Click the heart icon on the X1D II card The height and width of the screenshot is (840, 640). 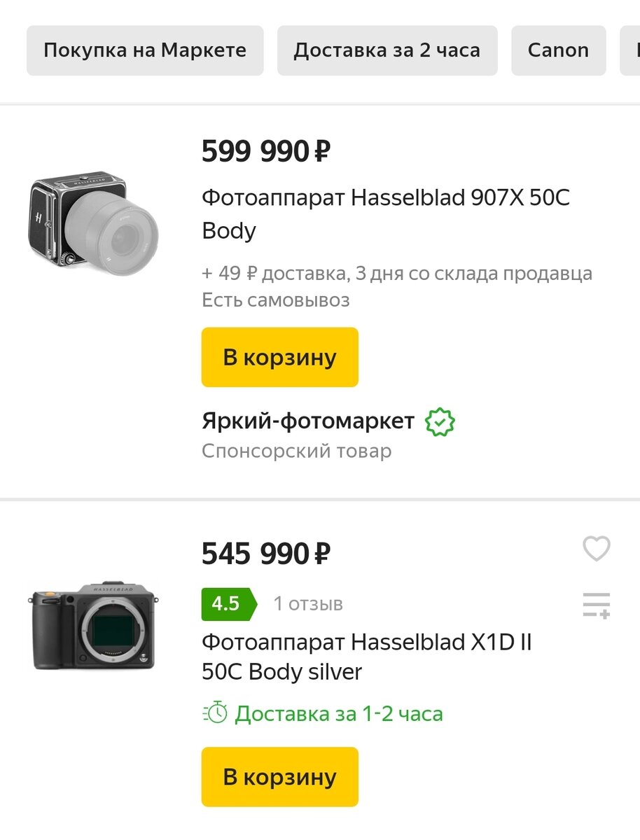click(x=596, y=549)
